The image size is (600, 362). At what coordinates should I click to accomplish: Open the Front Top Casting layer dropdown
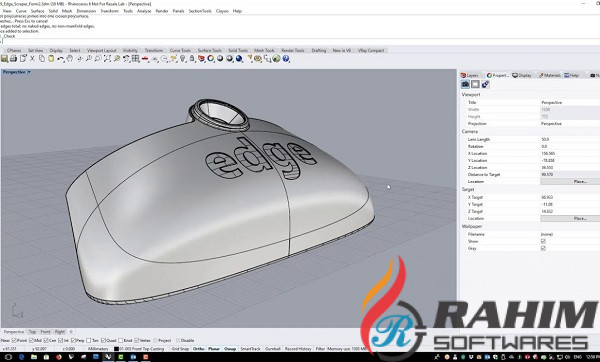142,349
